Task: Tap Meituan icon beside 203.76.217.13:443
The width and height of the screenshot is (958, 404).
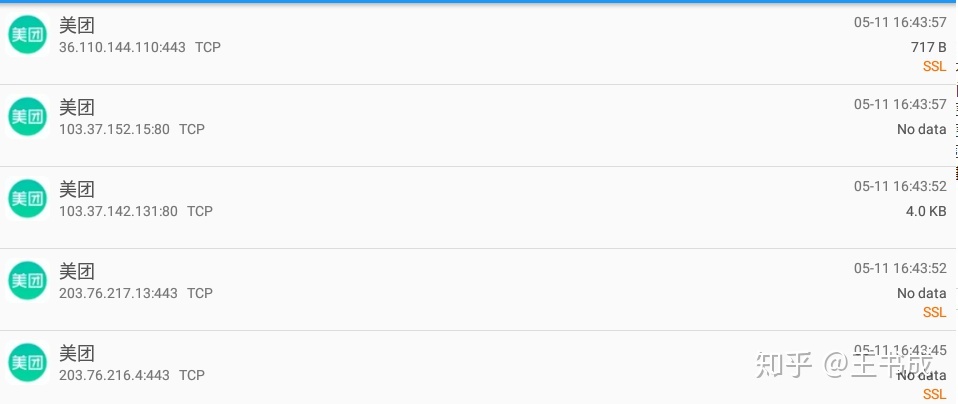Action: click(x=27, y=281)
